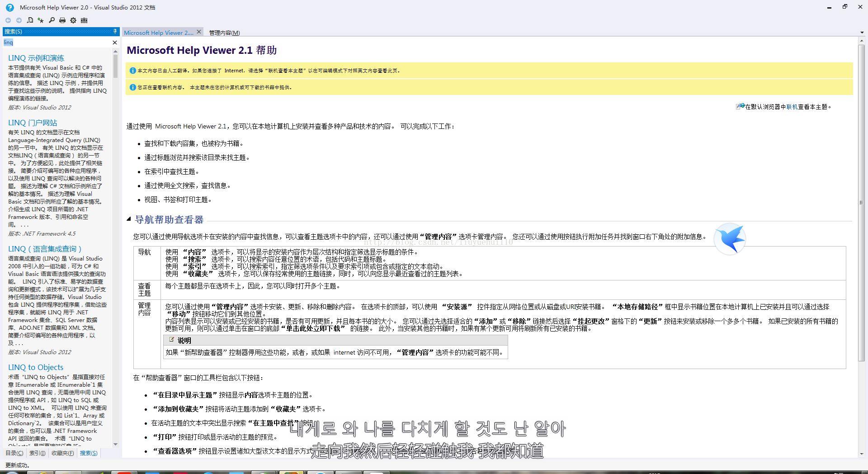Screen dimensions: 868x474
Task: Click the Back navigation arrow
Action: pos(8,20)
